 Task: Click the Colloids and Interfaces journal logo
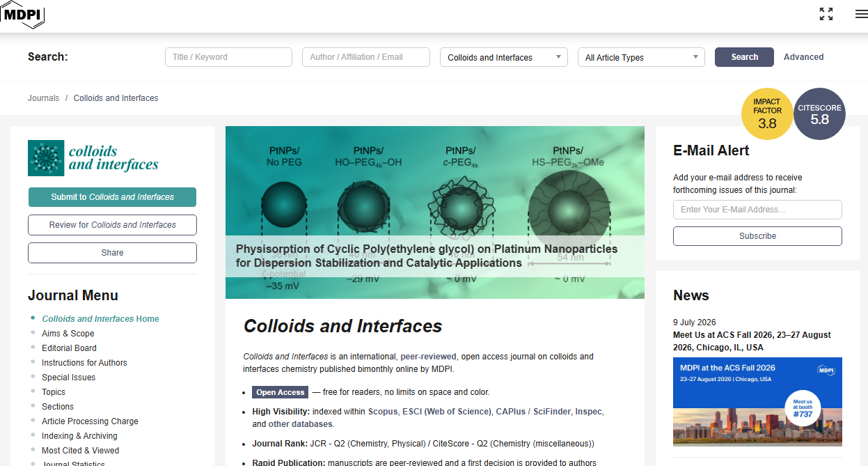click(x=93, y=158)
